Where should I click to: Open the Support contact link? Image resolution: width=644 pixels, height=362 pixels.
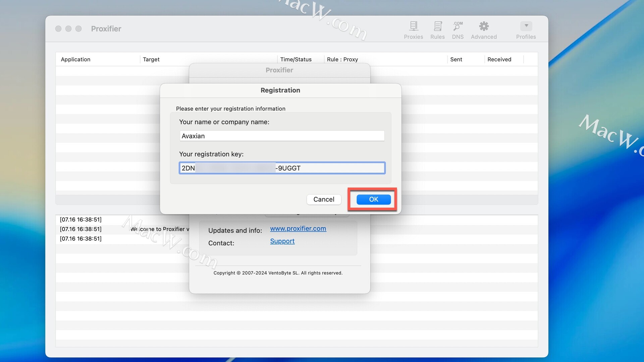click(282, 241)
